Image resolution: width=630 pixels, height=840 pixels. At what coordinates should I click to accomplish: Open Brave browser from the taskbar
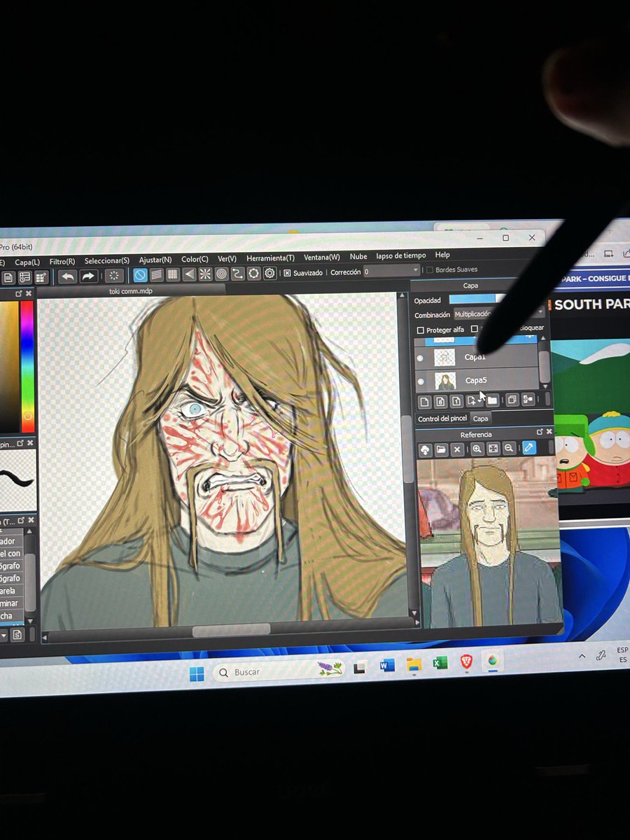coord(466,661)
